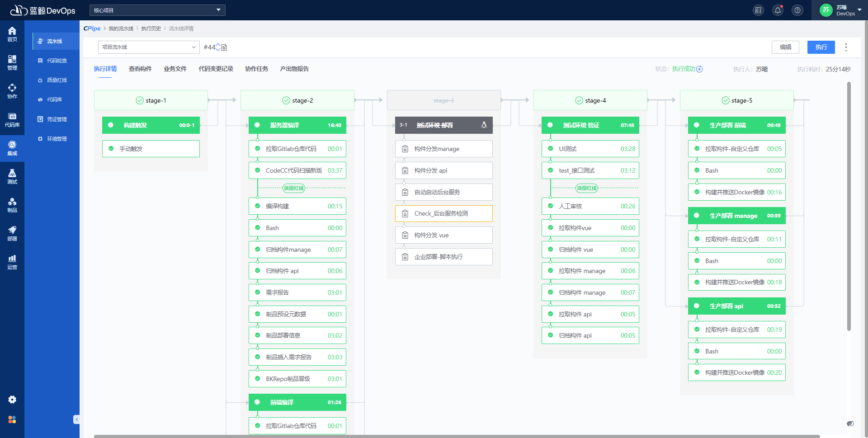Open the task list icon in header
The width and height of the screenshot is (868, 438).
pos(758,10)
